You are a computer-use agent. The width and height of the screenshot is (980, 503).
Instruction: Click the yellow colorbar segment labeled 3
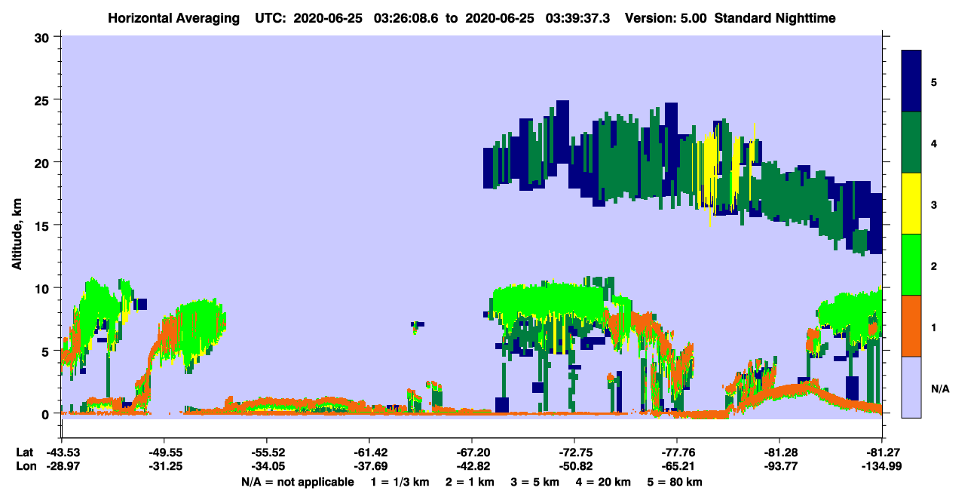911,204
